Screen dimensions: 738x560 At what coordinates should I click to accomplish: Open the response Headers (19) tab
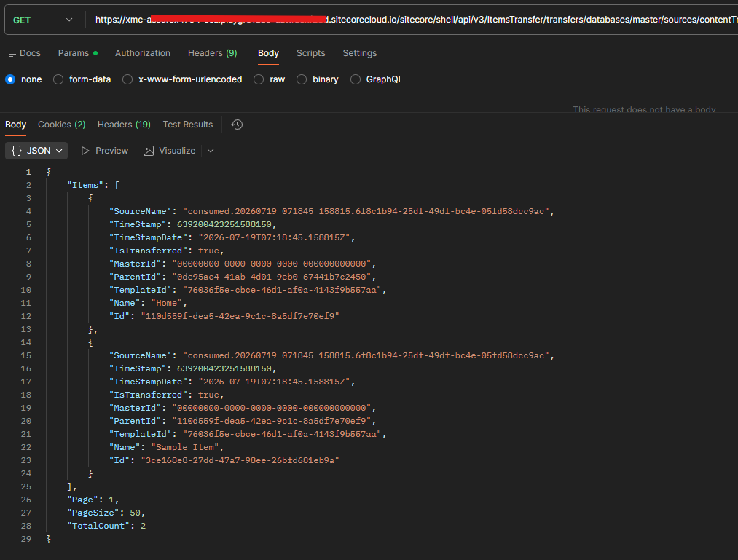tap(124, 125)
